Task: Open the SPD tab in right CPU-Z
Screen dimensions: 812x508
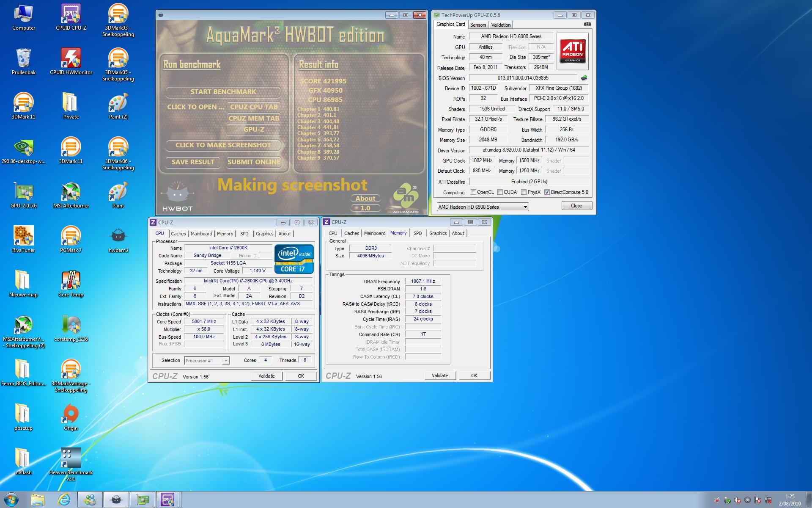Action: point(418,233)
